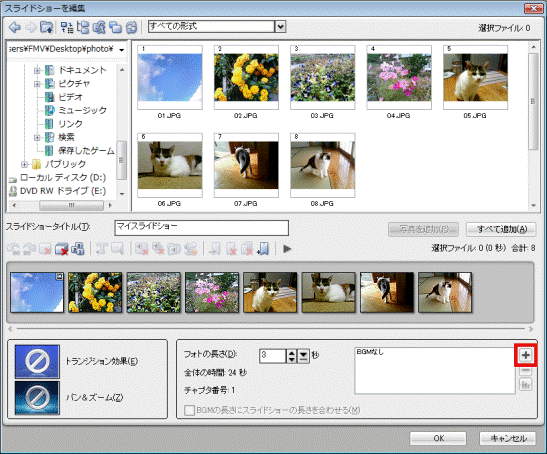Viewport: 547px width, 454px height.
Task: Open the BGM audio settings icon
Action: (x=525, y=385)
